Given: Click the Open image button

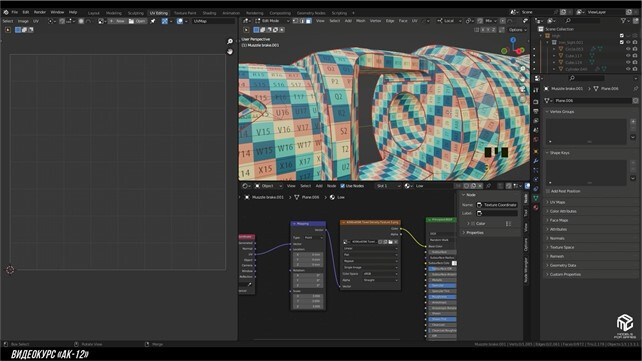Looking at the screenshot, I should (x=137, y=21).
